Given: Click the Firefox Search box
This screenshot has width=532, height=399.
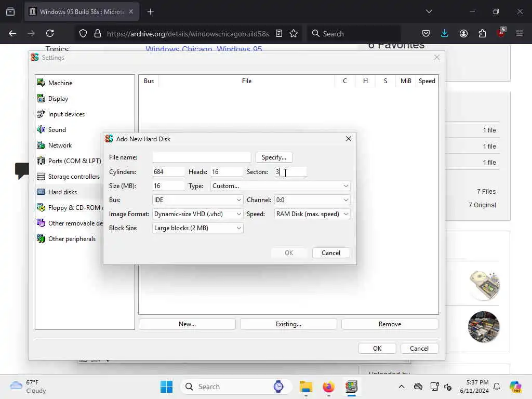Looking at the screenshot, I should point(354,33).
